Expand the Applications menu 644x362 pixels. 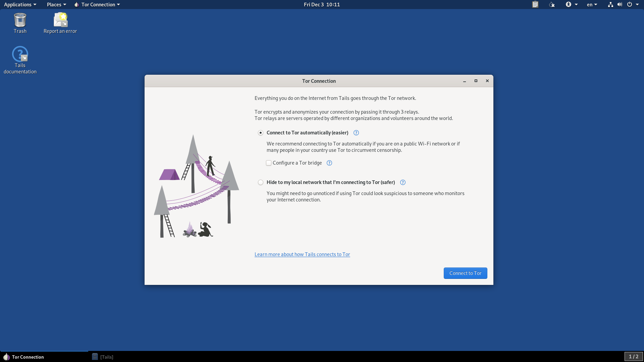pos(20,4)
